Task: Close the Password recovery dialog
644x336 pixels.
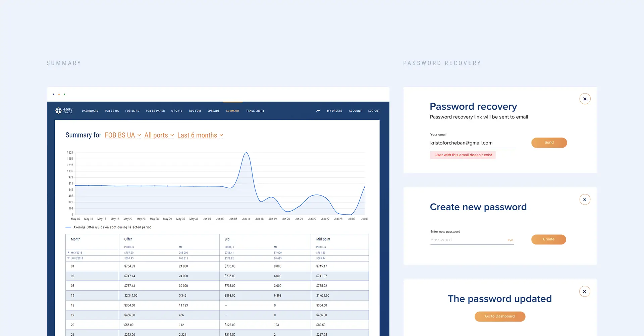Action: coord(585,99)
